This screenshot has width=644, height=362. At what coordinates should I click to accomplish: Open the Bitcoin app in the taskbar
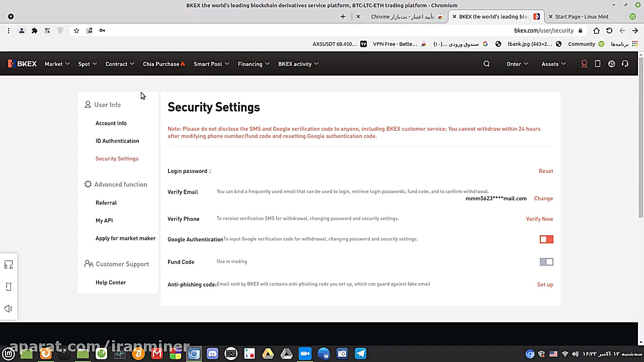pos(138,354)
